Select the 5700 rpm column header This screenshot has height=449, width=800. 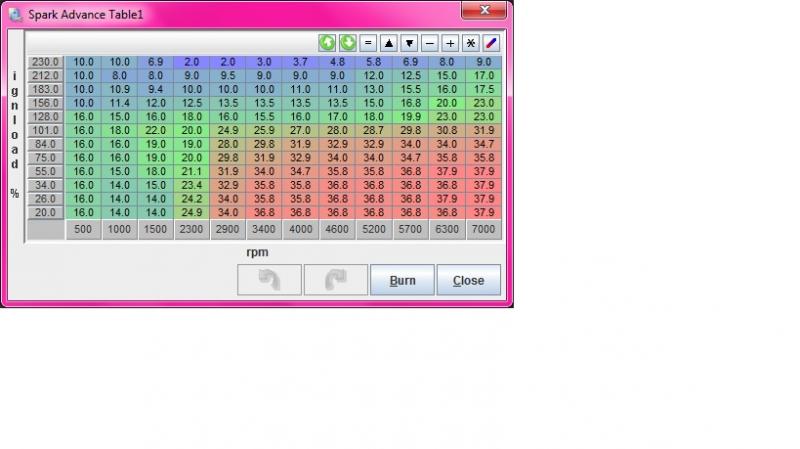[410, 230]
